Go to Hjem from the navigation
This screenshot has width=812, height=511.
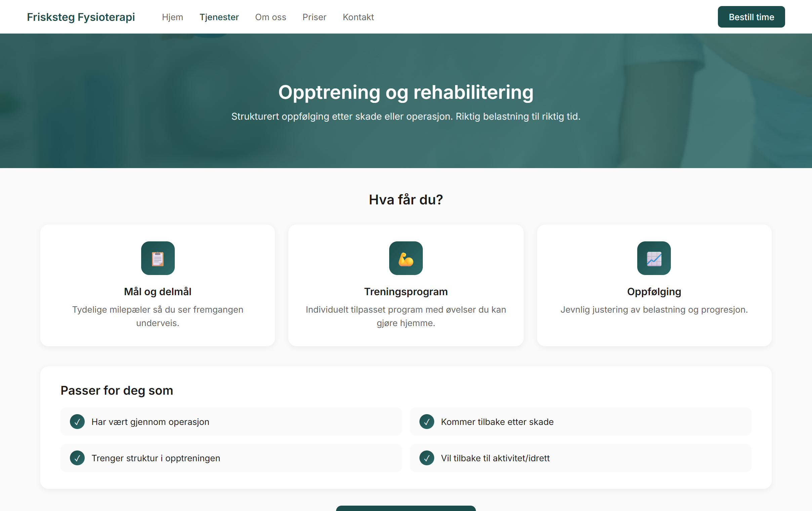pyautogui.click(x=172, y=17)
